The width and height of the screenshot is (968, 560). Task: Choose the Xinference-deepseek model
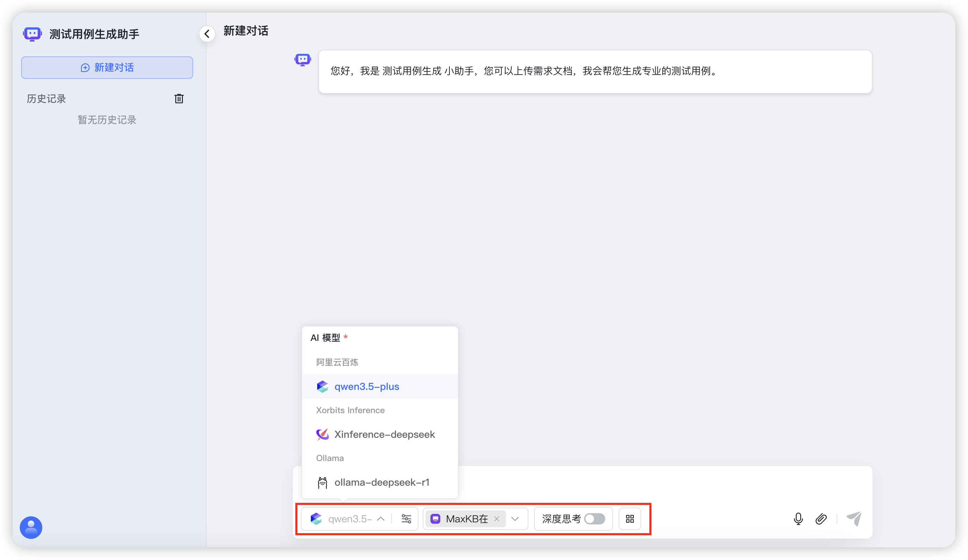pos(380,434)
